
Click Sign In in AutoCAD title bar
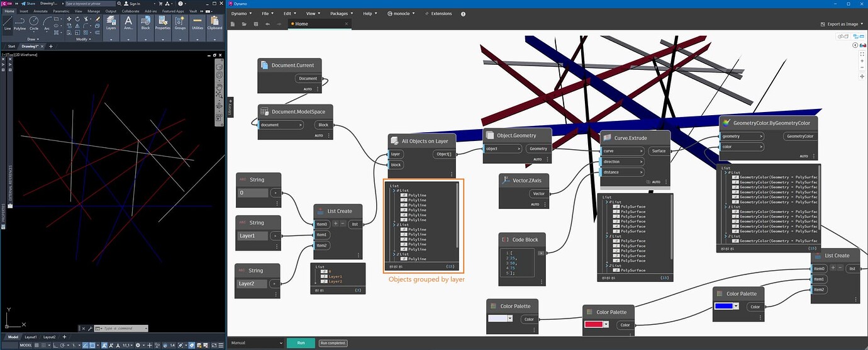click(x=132, y=3)
